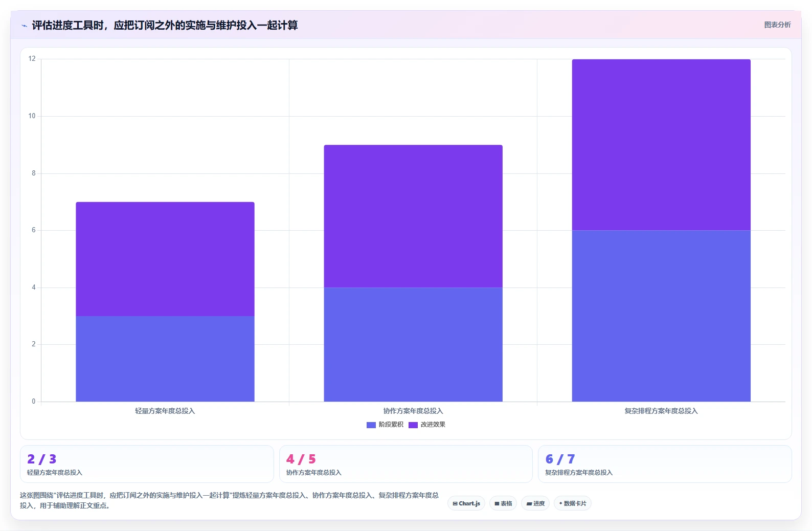Viewport: 812px width, 531px height.
Task: Click the y-axis value 6
Action: click(x=34, y=230)
